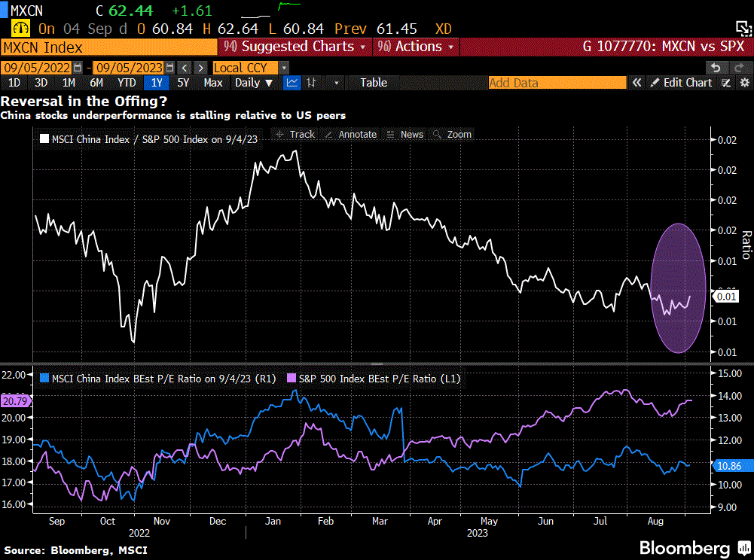Image resolution: width=754 pixels, height=560 pixels.
Task: Select the 3D time range
Action: tap(41, 83)
